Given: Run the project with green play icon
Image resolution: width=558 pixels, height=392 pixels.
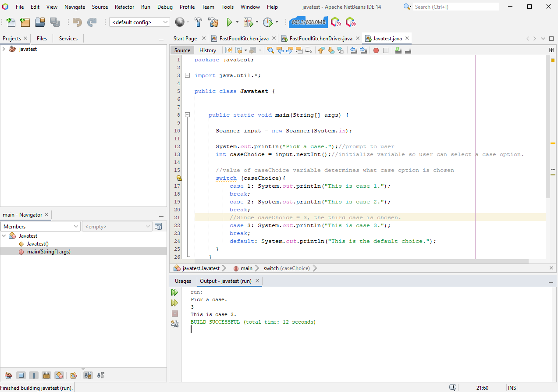Looking at the screenshot, I should coord(229,22).
